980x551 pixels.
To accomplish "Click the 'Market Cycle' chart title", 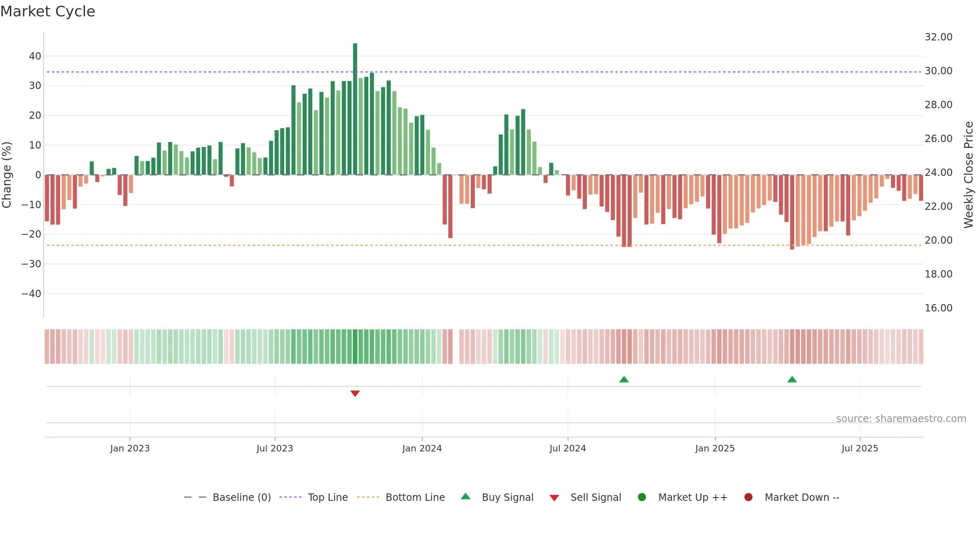I will click(x=48, y=11).
